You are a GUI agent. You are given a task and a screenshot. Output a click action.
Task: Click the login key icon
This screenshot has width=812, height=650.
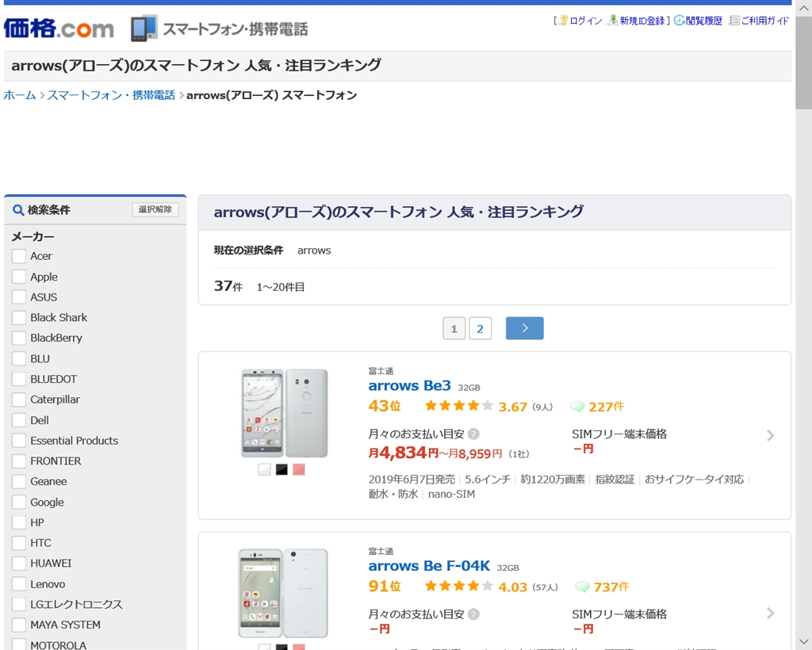563,21
